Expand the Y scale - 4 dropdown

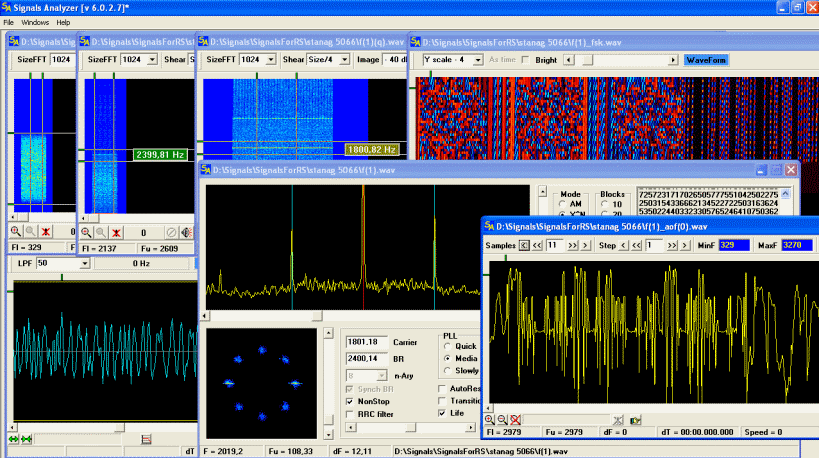476,60
